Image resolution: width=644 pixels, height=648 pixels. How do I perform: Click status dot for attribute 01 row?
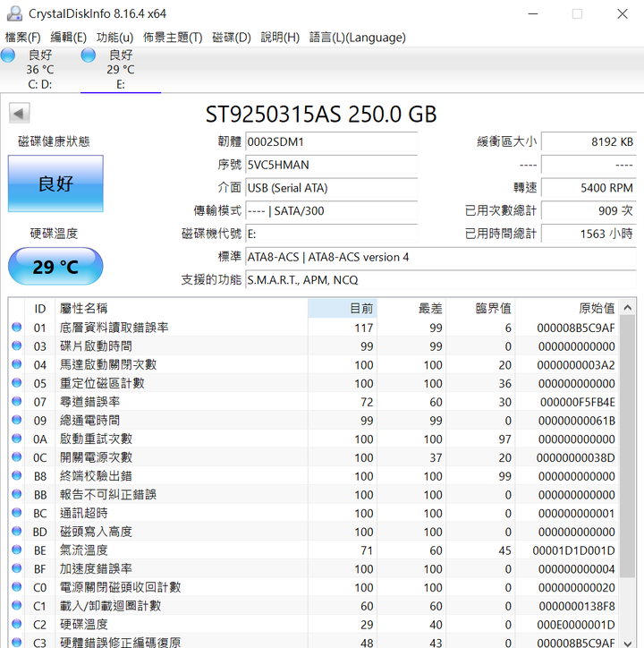point(16,327)
